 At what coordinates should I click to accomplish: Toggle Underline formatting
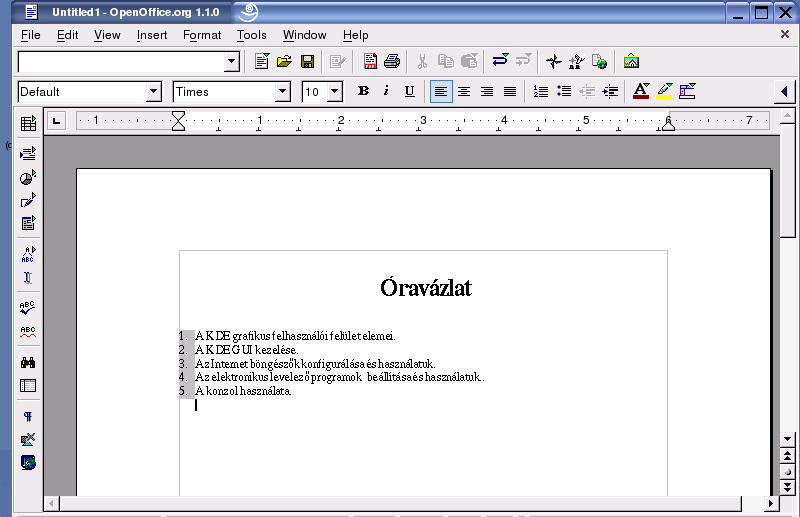coord(409,91)
